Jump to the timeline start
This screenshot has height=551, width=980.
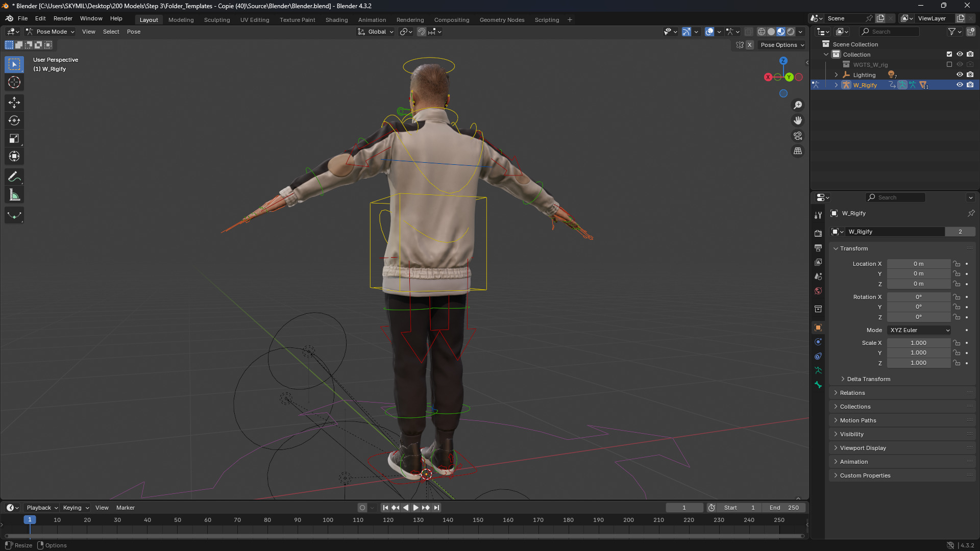click(385, 508)
